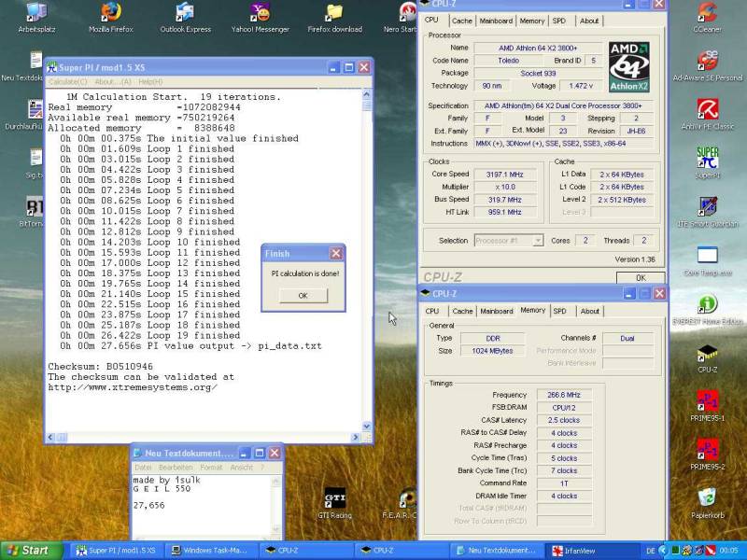Image resolution: width=747 pixels, height=560 pixels.
Task: Launch the EVEREST Home Edition shortcut
Action: coord(708,310)
